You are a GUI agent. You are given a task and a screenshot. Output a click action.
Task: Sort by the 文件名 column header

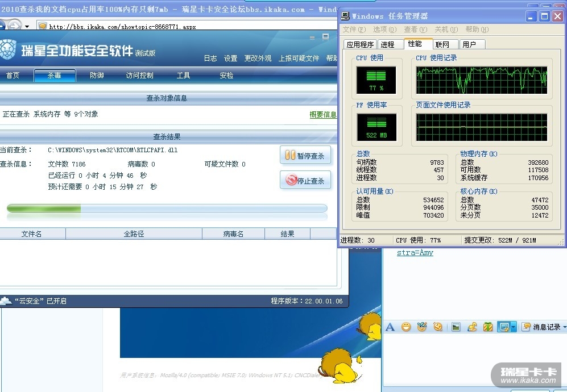tap(32, 233)
